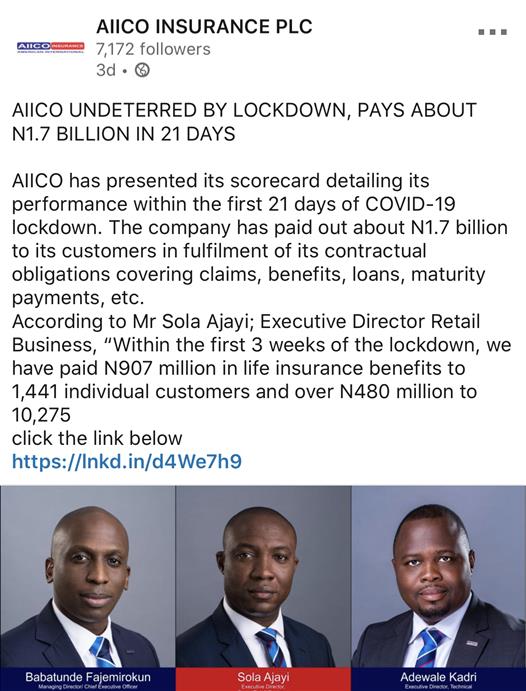
Task: Click the Adewale Kadri name caption
Action: 438,676
